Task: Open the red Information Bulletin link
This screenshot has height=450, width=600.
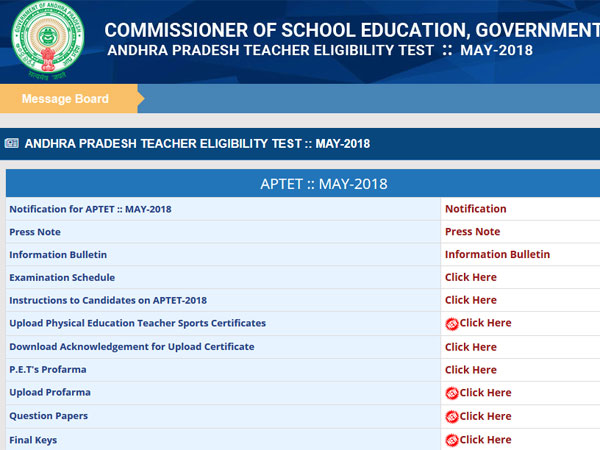Action: [x=497, y=255]
